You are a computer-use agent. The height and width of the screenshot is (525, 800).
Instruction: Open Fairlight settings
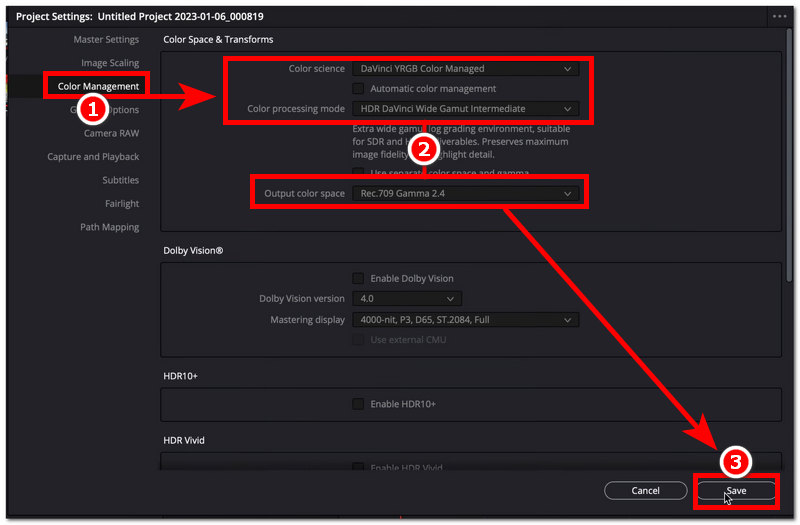tap(122, 204)
